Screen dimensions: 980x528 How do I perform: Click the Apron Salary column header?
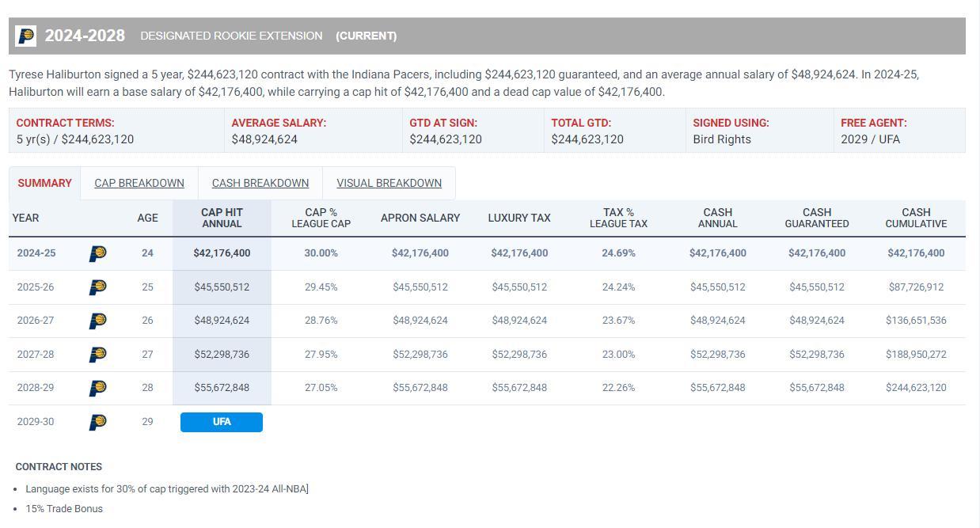420,218
